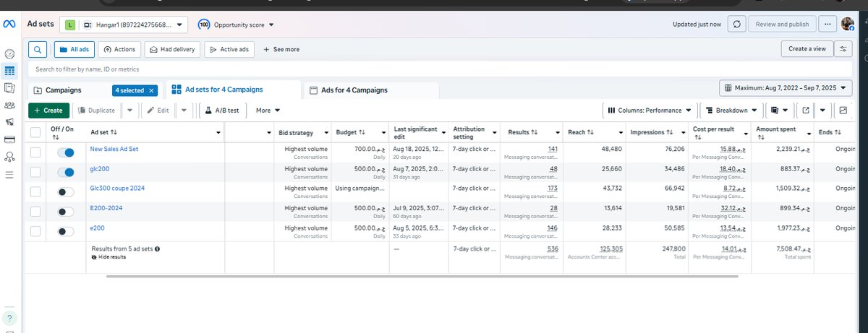Check the e200 row checkbox
Viewport: 868px width, 333px height.
35,231
